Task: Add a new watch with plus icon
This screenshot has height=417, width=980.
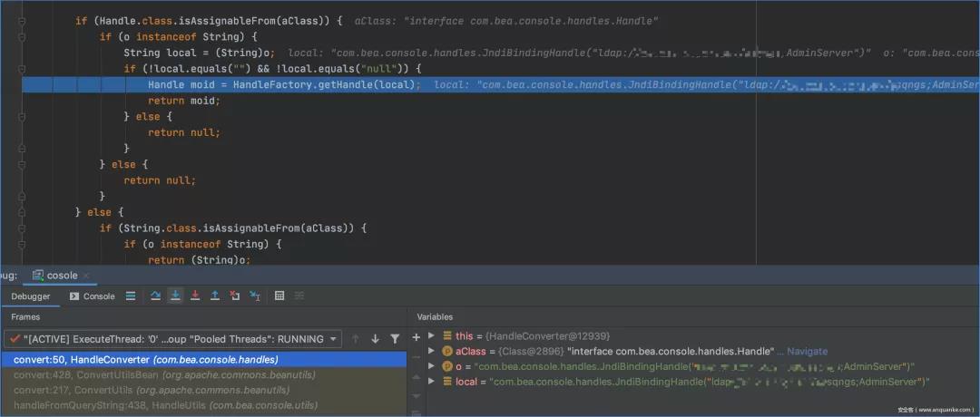Action: pyautogui.click(x=416, y=337)
